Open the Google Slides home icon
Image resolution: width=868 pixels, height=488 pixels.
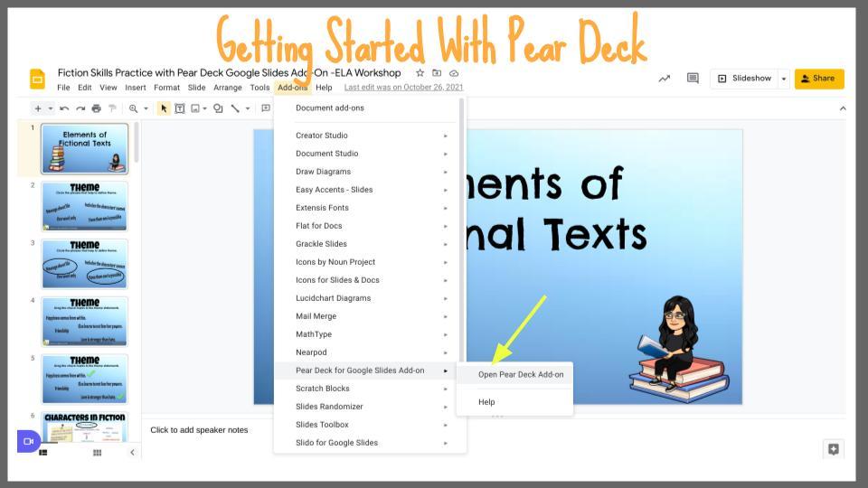(x=38, y=80)
